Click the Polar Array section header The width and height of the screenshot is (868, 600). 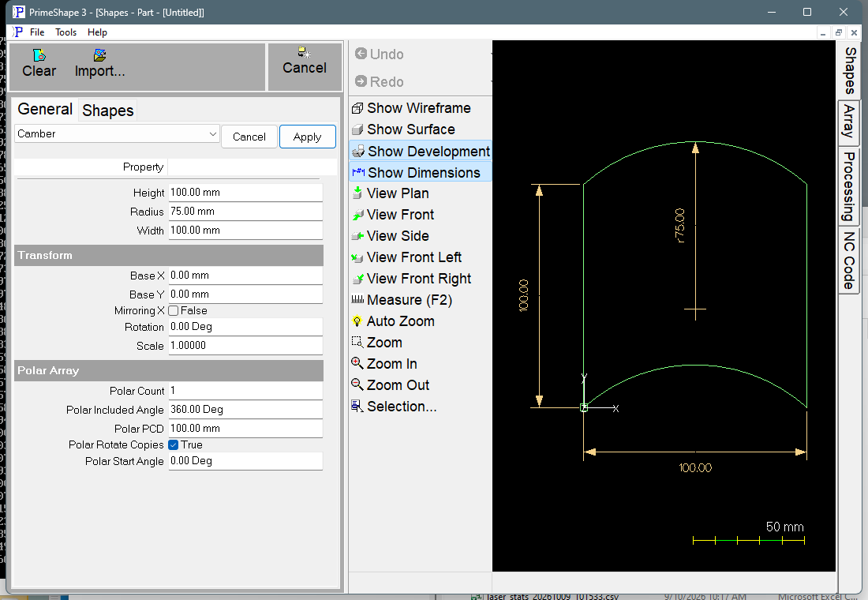pos(168,370)
